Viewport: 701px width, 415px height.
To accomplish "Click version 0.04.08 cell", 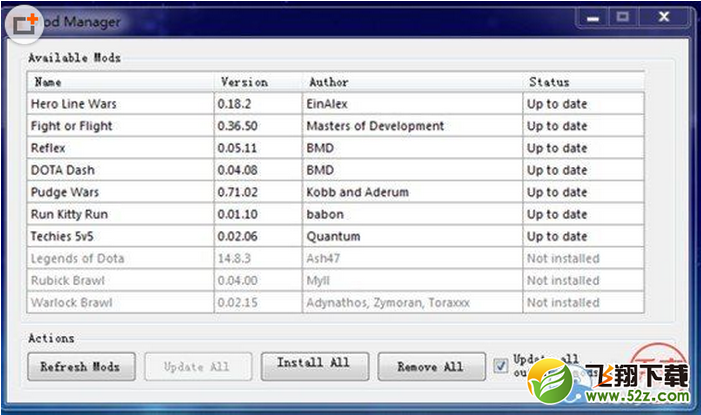I will [x=258, y=170].
